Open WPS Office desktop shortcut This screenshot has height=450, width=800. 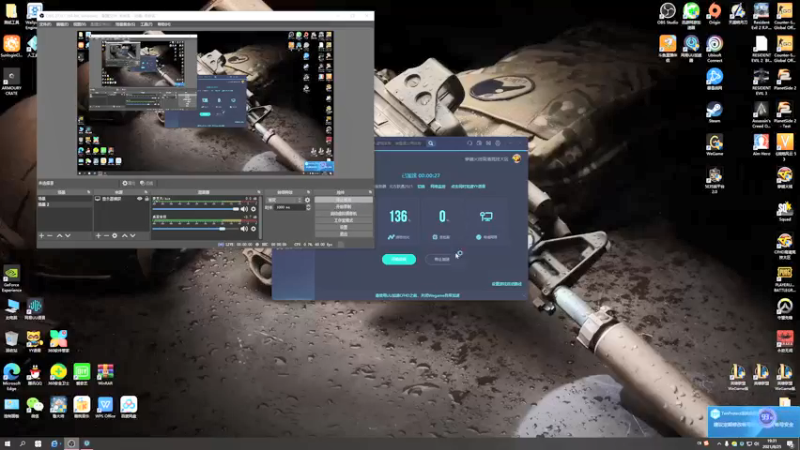105,407
